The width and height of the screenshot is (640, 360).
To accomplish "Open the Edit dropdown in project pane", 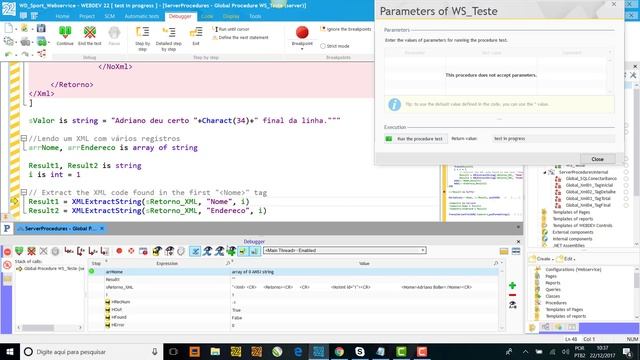I will click(x=567, y=259).
